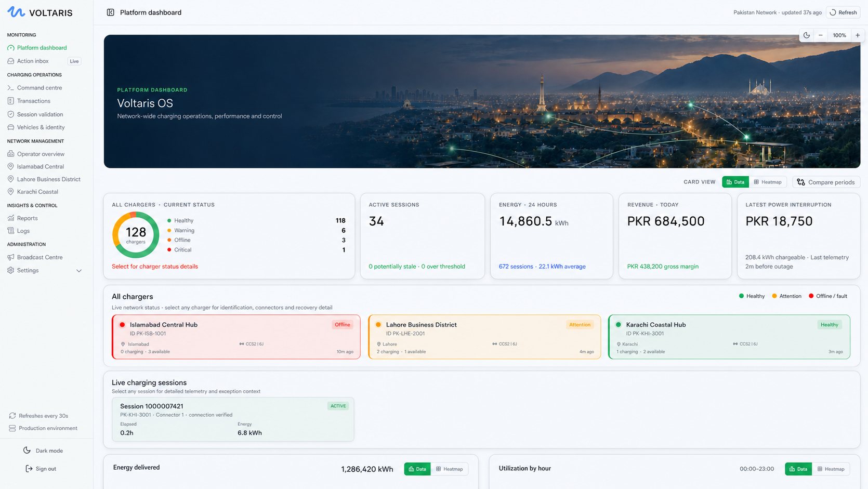Open Session 1000007421 card
Viewport: 868px width, 489px height.
pyautogui.click(x=233, y=419)
